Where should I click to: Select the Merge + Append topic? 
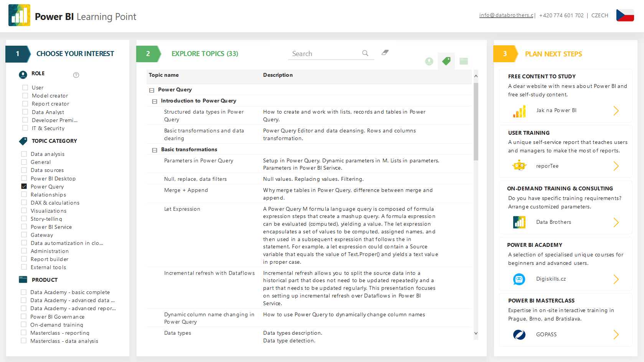[186, 190]
